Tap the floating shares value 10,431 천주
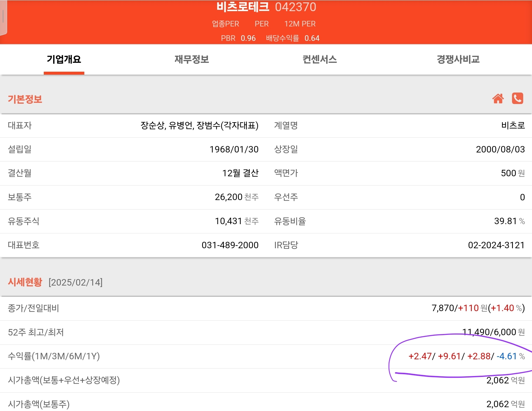 click(237, 221)
